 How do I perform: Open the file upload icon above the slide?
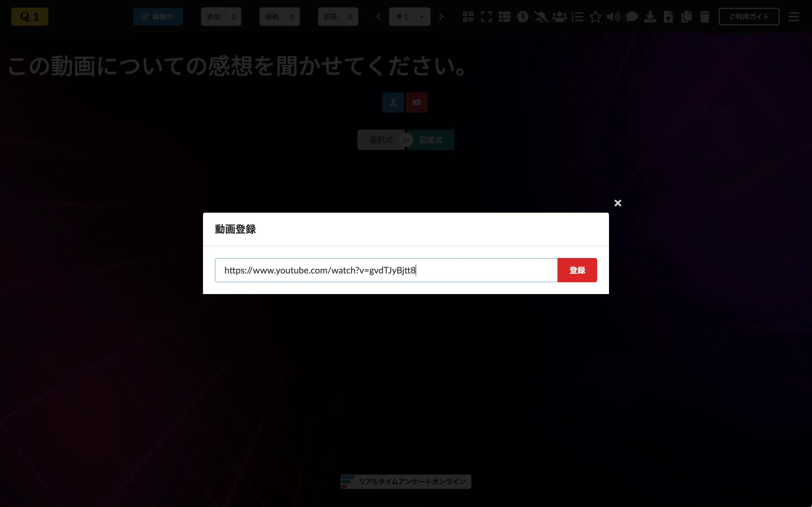coord(392,103)
